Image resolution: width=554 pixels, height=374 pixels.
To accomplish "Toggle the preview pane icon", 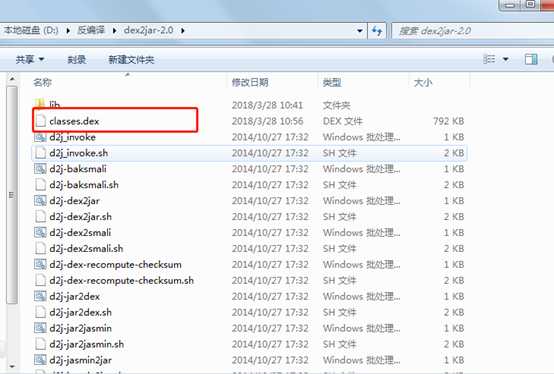I will (x=531, y=59).
